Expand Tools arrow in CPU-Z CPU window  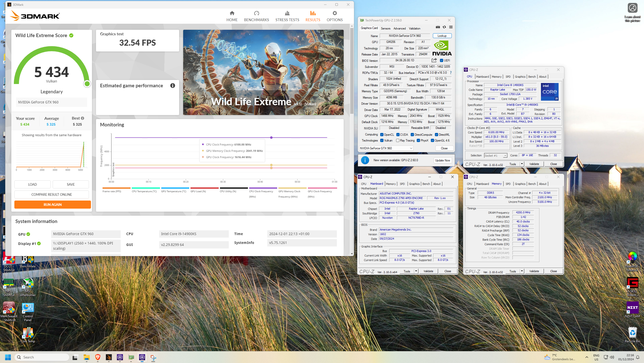[x=522, y=164]
